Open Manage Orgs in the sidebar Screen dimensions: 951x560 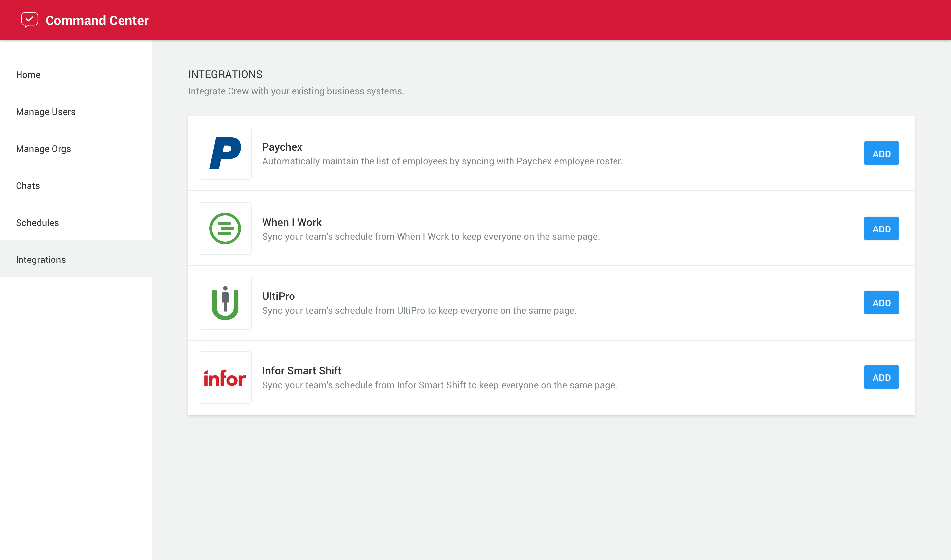76,149
